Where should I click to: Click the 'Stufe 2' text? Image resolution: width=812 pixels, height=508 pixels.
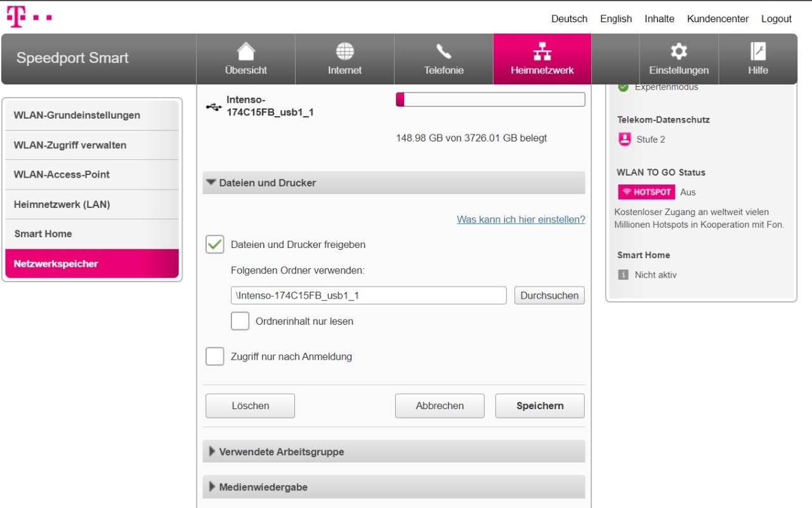(651, 140)
